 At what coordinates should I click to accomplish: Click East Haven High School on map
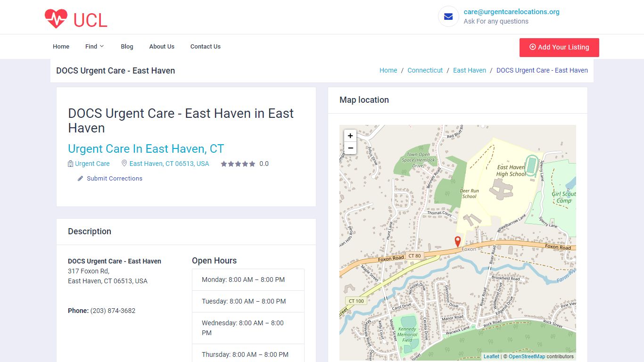tap(511, 171)
